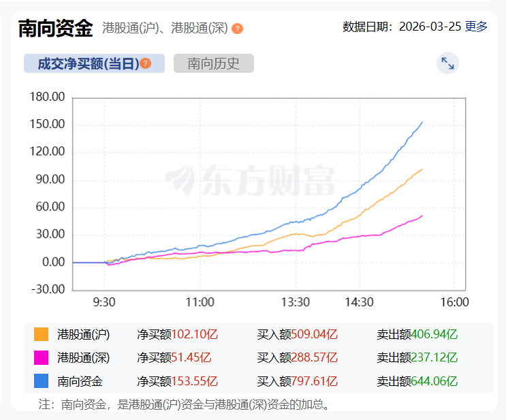Click the footnote starting with 注：南向资金
This screenshot has width=506, height=420.
(x=184, y=404)
